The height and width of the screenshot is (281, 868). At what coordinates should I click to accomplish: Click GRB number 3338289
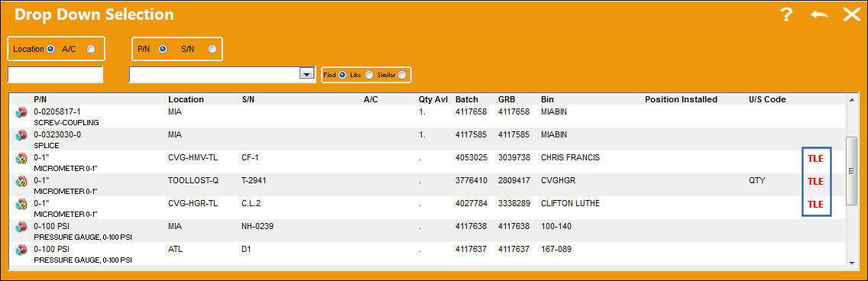pyautogui.click(x=513, y=203)
